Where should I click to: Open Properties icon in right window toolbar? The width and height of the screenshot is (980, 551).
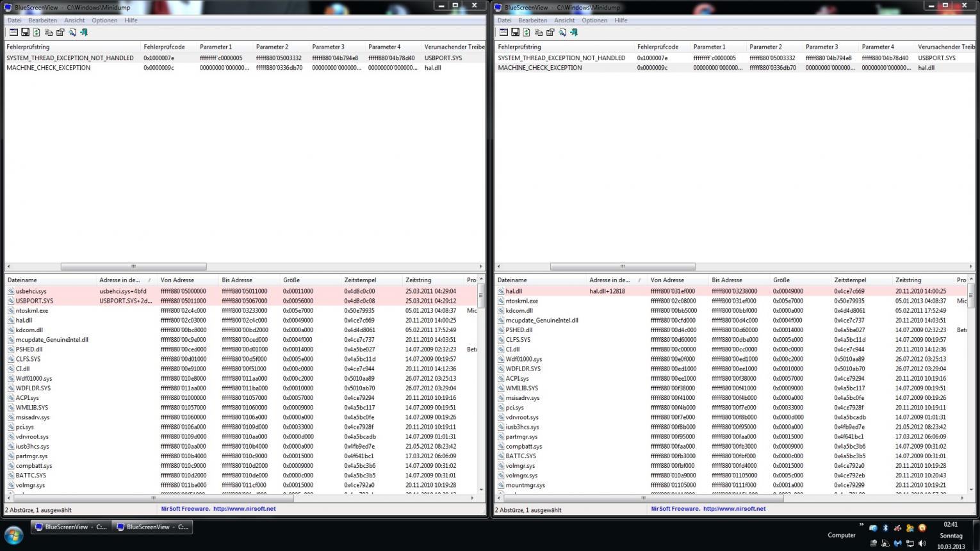(x=550, y=32)
